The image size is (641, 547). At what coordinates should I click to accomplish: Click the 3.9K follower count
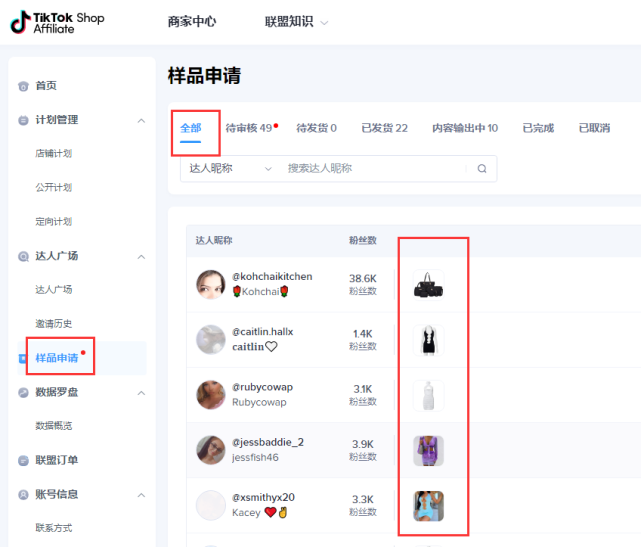[x=363, y=444]
